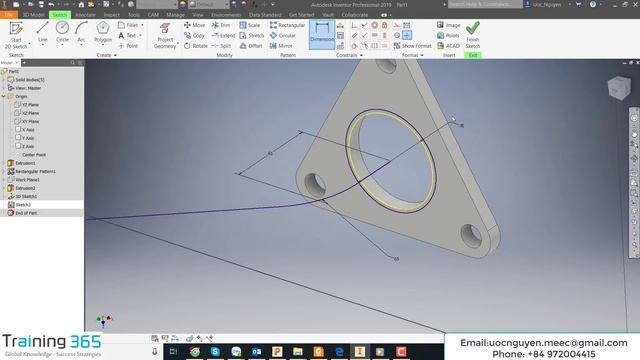Image resolution: width=640 pixels, height=360 pixels.
Task: Apply the Symmetric constraint icon
Action: tap(374, 46)
